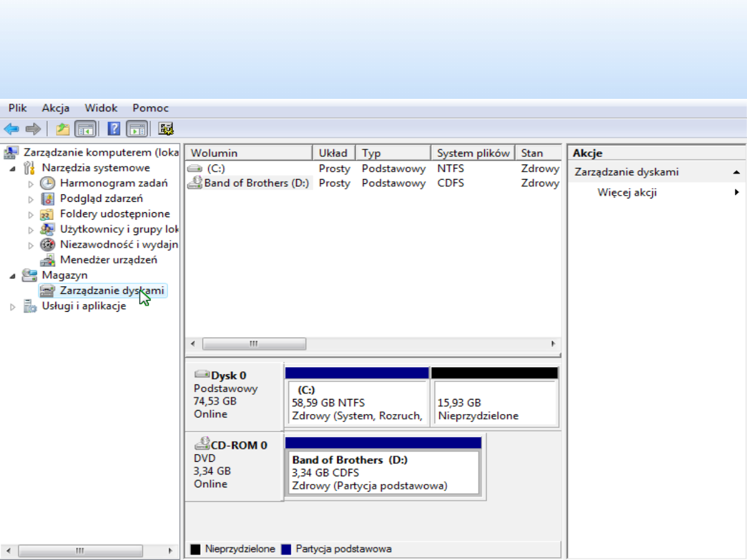
Task: Select Harmonogram zadań clock icon
Action: [x=47, y=183]
